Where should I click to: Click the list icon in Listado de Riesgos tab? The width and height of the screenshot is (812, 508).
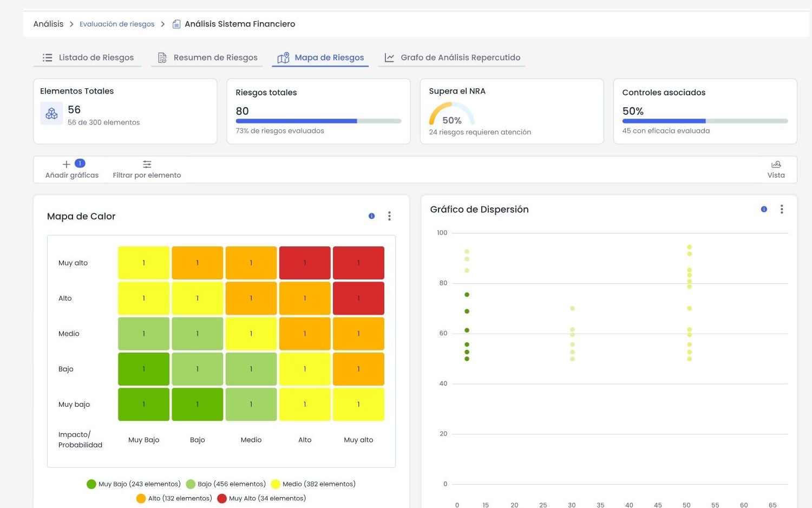point(48,57)
